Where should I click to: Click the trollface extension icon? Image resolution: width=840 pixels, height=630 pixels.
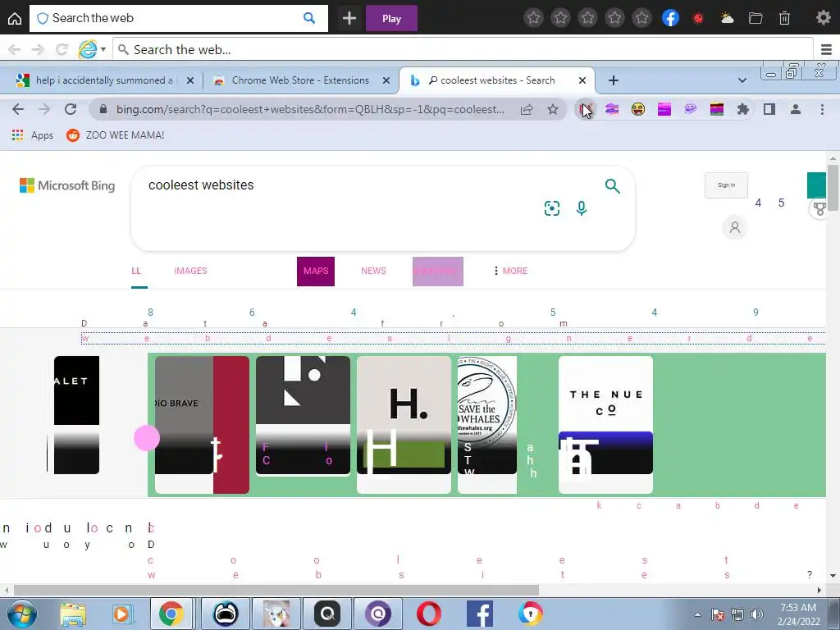click(x=691, y=109)
